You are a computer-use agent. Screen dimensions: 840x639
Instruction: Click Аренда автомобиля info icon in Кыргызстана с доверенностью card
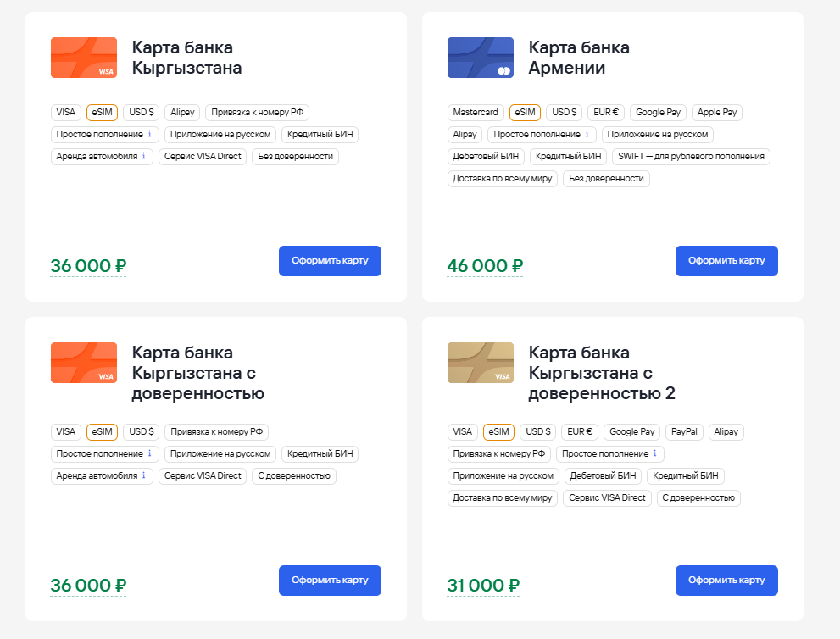[x=144, y=475]
